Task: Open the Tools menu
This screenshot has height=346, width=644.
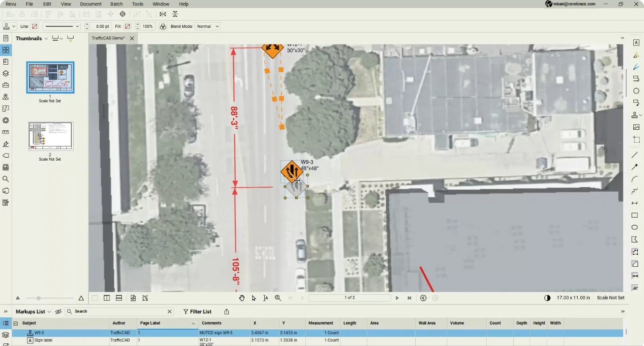Action: tap(138, 4)
